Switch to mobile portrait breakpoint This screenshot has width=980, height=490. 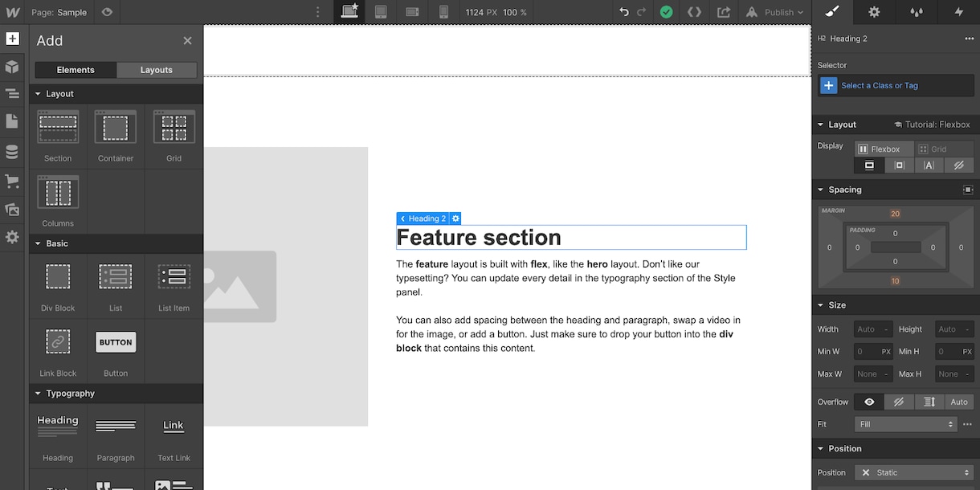pyautogui.click(x=443, y=12)
